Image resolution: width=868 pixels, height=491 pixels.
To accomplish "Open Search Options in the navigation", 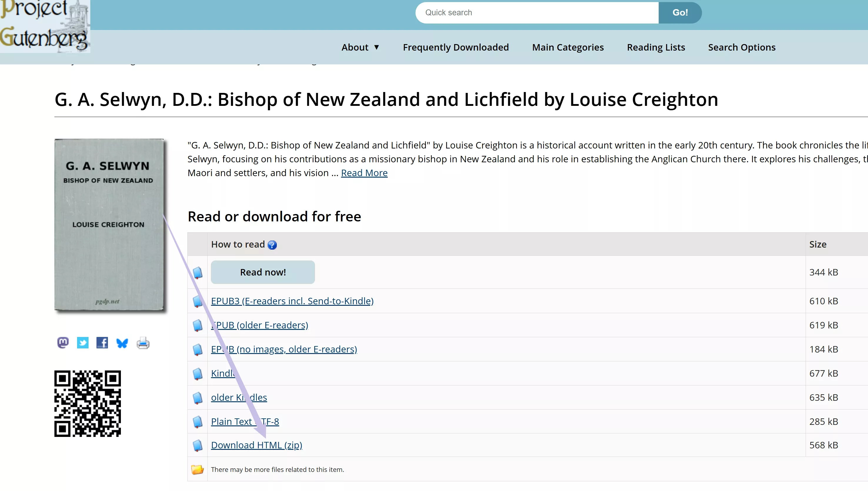I will coord(742,47).
